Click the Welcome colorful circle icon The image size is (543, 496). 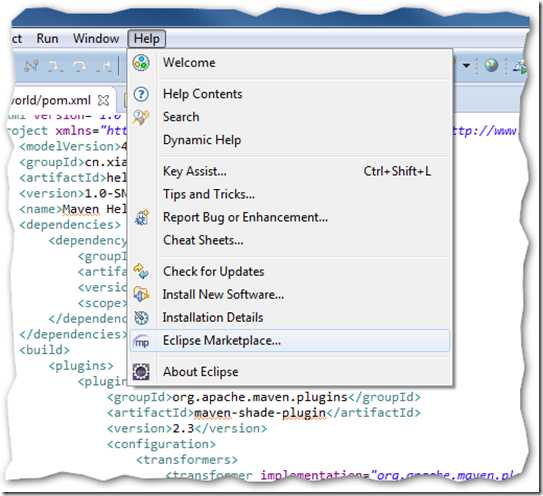[141, 63]
